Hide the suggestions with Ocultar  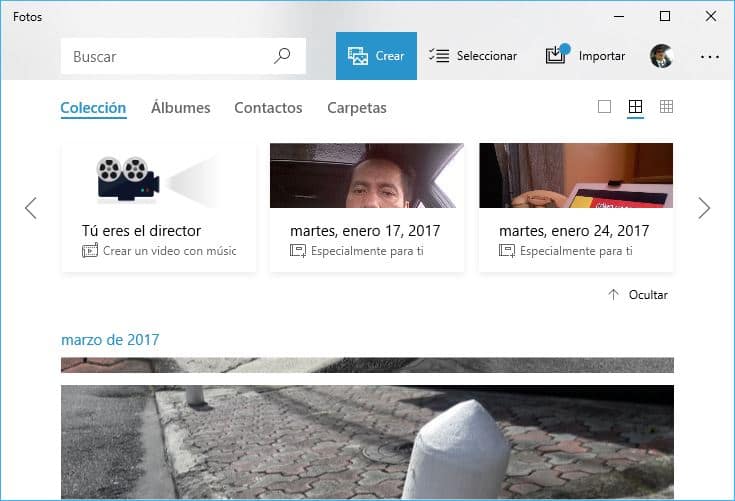pos(638,295)
